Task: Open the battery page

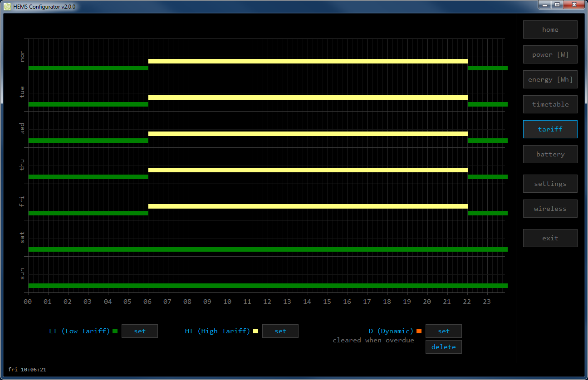Action: (550, 154)
